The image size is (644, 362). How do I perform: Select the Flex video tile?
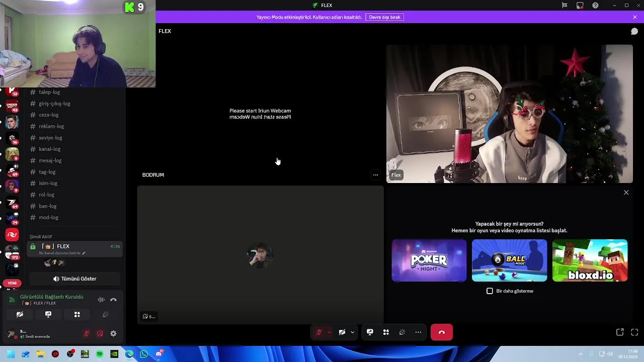(x=509, y=114)
